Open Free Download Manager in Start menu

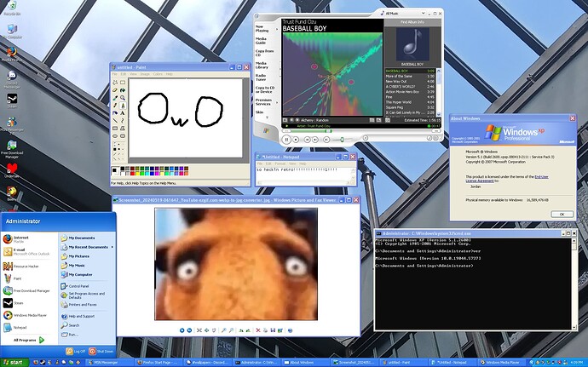[26, 291]
